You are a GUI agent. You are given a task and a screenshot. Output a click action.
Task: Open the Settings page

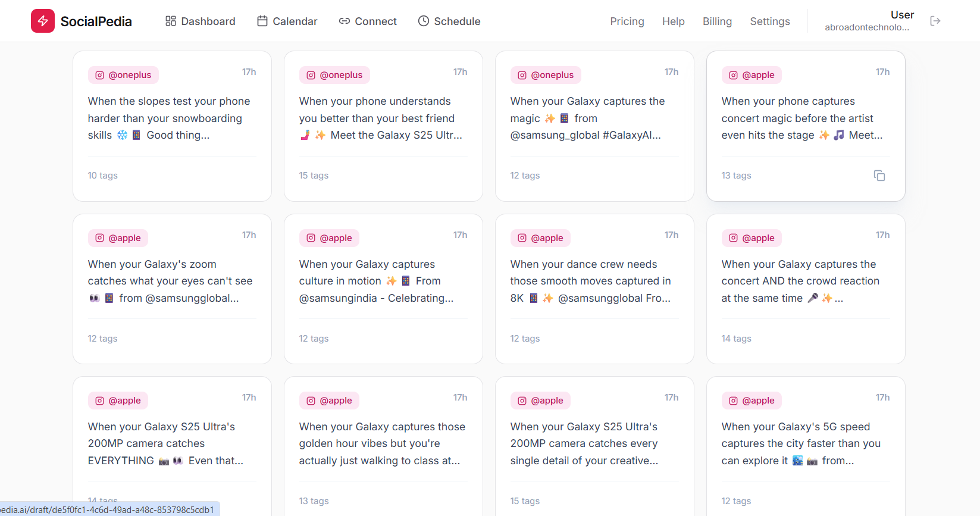(x=769, y=21)
